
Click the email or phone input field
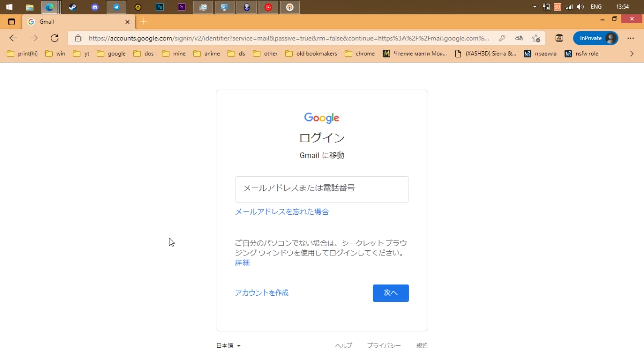click(322, 189)
